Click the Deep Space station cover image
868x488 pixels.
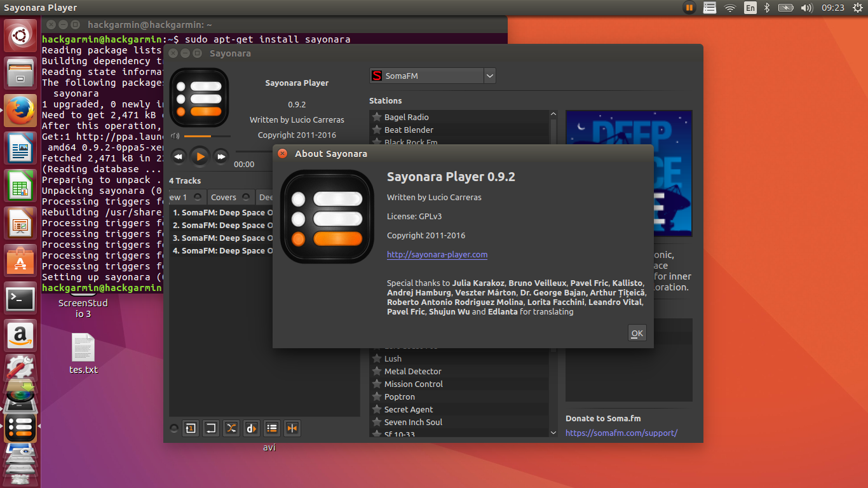628,173
